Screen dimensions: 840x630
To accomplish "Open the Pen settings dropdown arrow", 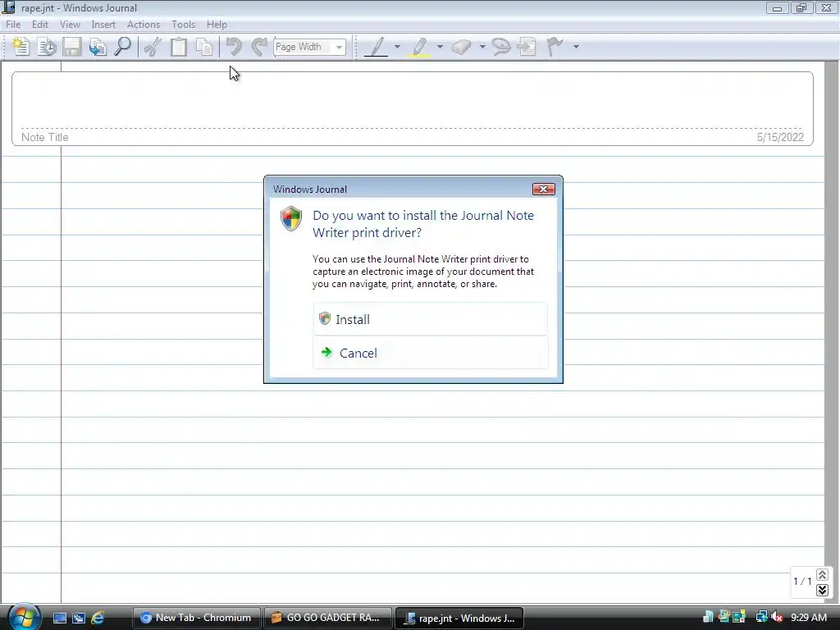I will point(397,47).
